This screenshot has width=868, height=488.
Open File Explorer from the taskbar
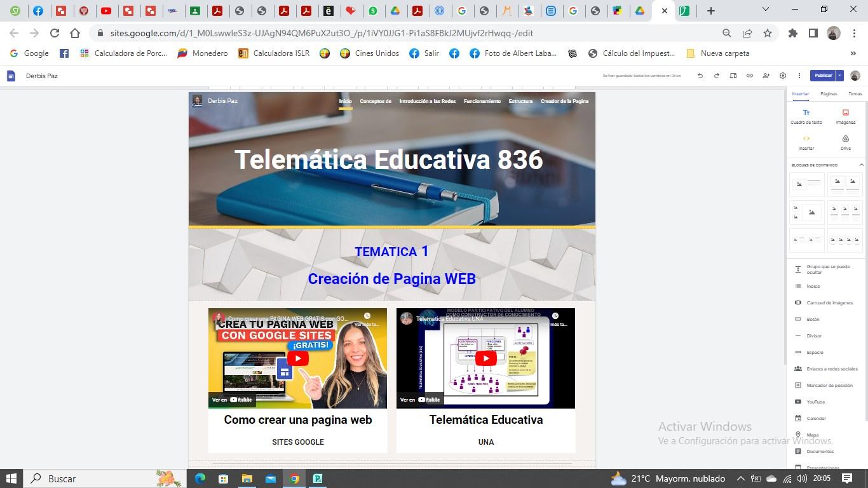[247, 478]
